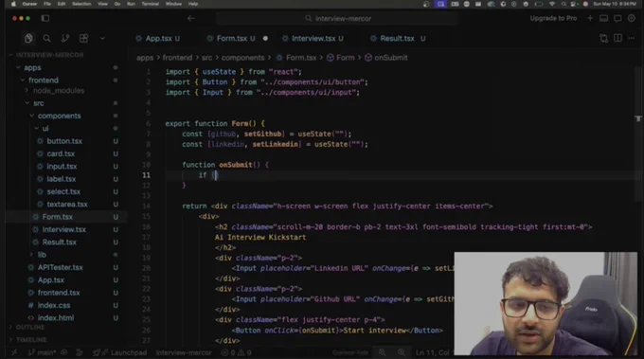
Task: Open Result.tsx in the explorer tree
Action: coord(59,242)
